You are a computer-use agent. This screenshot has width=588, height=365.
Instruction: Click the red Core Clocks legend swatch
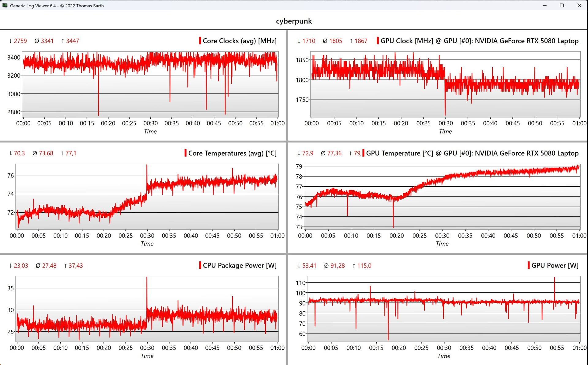200,41
